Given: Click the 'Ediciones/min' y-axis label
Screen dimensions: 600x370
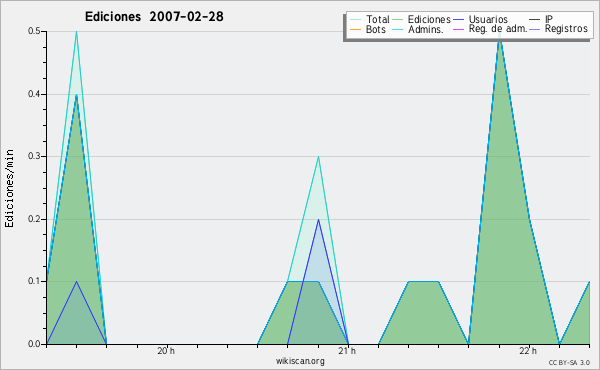Looking at the screenshot, I should [9, 188].
